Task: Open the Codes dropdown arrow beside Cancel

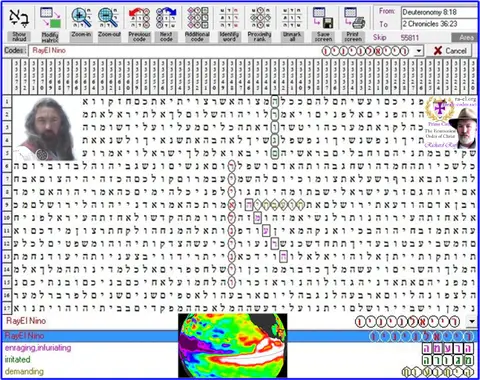Action: coord(418,51)
